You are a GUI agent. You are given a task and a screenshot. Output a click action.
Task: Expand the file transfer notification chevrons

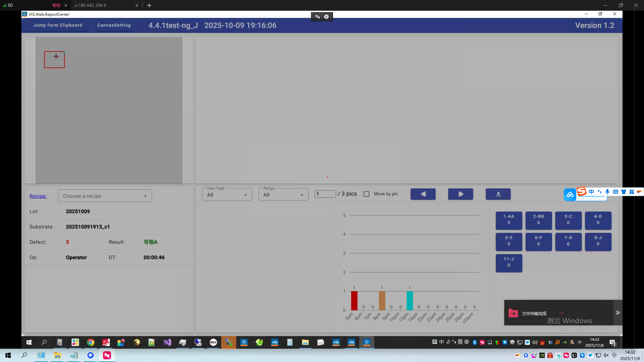[x=618, y=312]
